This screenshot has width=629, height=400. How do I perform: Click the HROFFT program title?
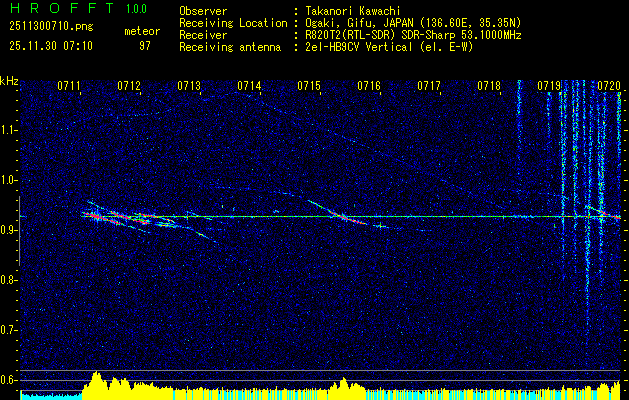62,8
